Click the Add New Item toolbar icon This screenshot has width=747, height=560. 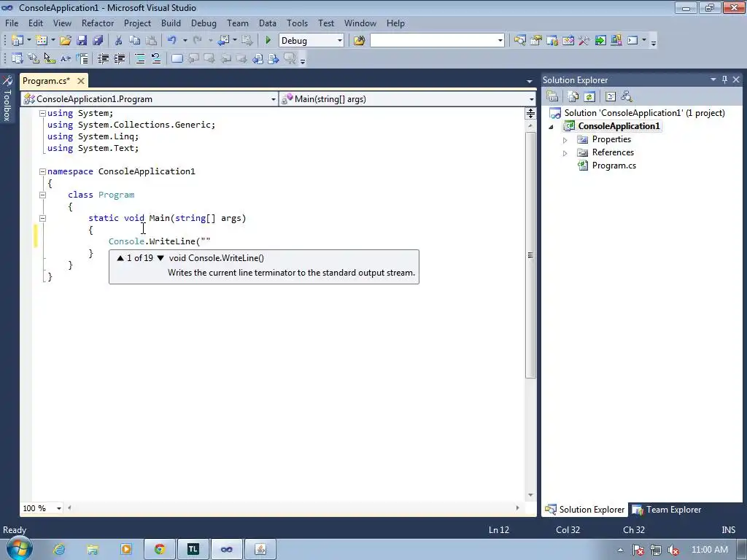click(42, 41)
